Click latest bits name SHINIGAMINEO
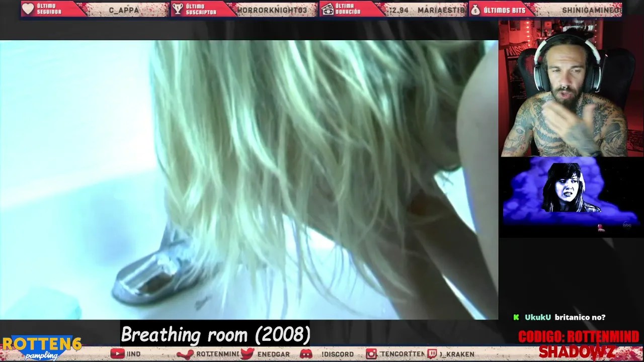 coord(592,10)
